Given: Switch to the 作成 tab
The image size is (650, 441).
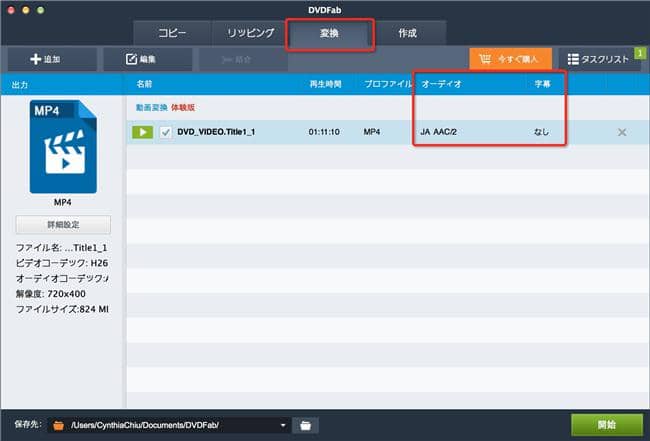Looking at the screenshot, I should coord(407,33).
